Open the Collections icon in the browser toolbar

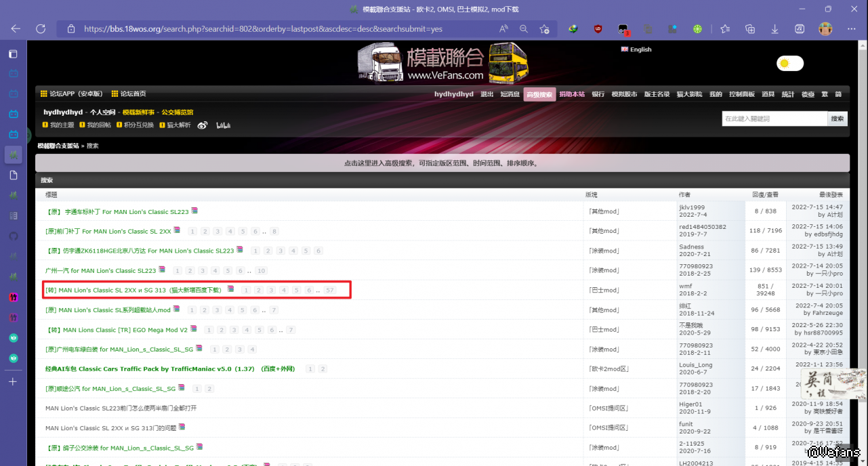click(750, 29)
